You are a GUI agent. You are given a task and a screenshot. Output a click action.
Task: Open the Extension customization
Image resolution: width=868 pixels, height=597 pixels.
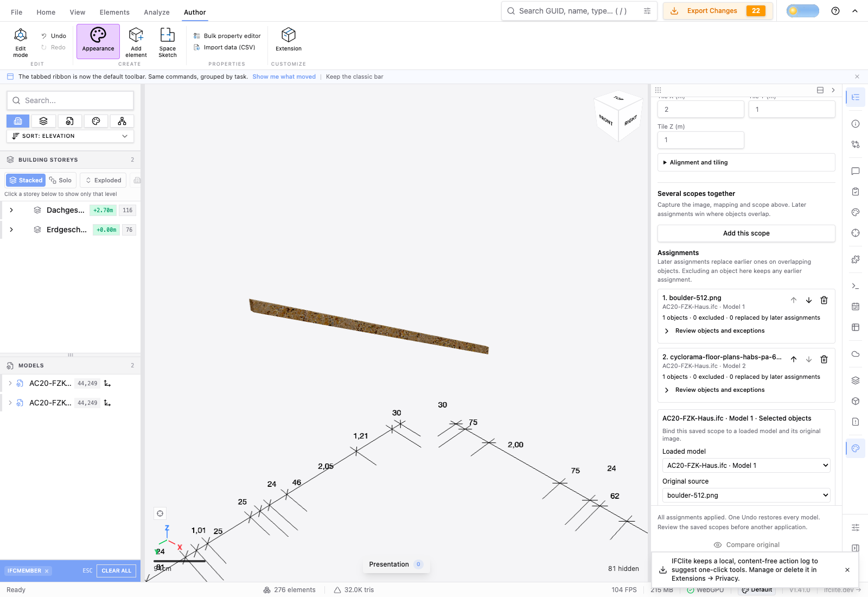coord(289,40)
